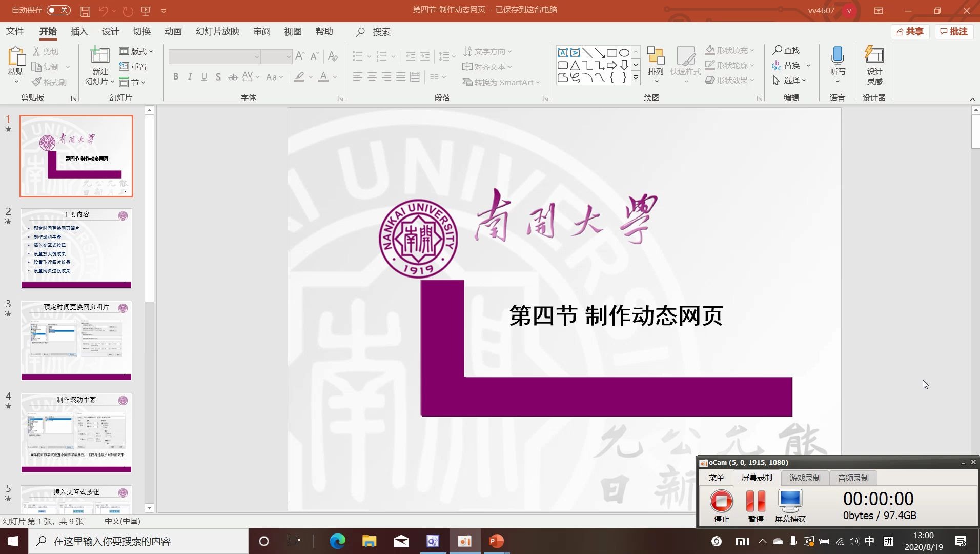
Task: Switch to Animations (动画) tab
Action: click(173, 31)
